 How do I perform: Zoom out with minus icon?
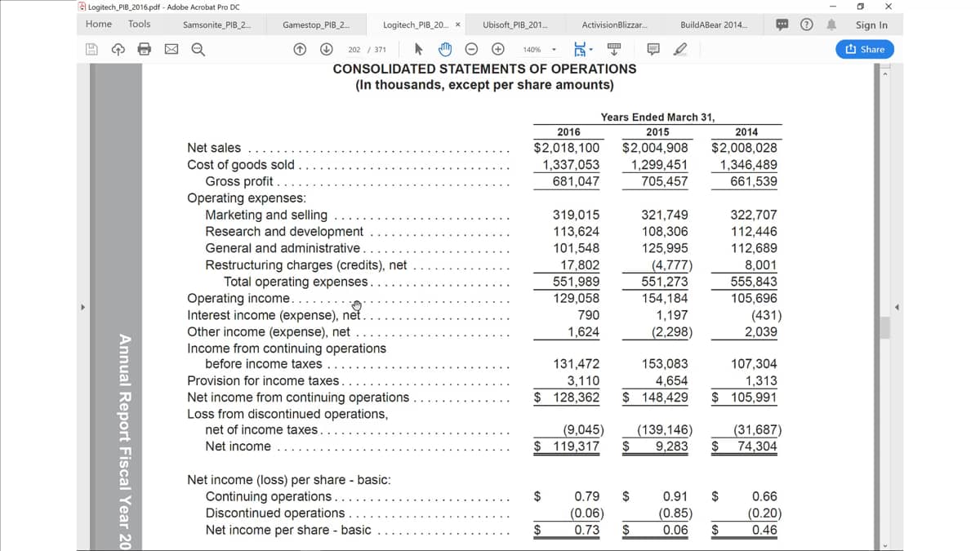471,49
